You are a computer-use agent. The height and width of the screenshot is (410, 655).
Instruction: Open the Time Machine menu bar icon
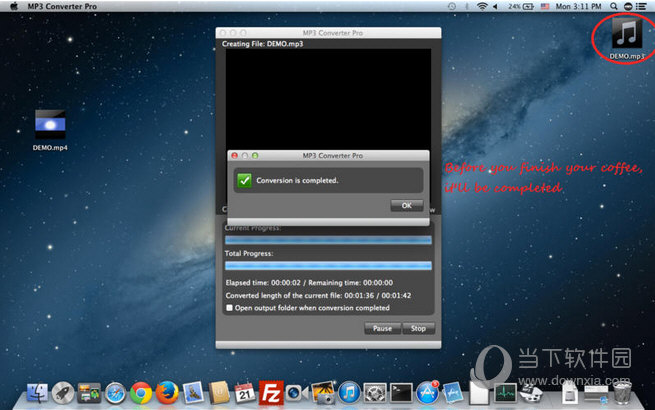452,6
